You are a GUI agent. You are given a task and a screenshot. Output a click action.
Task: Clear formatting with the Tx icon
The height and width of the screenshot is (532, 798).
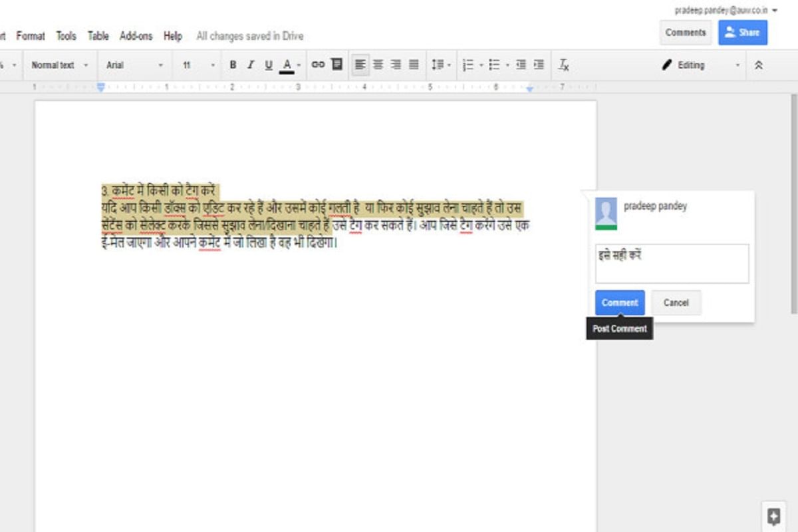click(565, 65)
